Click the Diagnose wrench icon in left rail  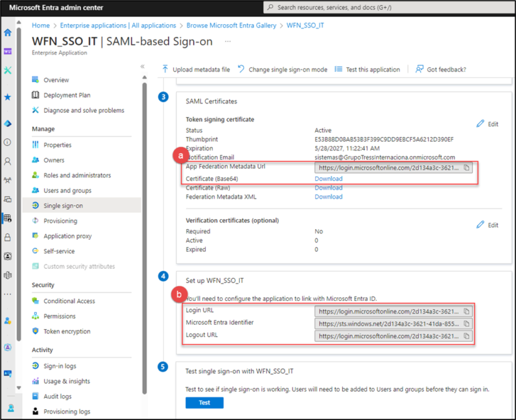click(x=7, y=70)
